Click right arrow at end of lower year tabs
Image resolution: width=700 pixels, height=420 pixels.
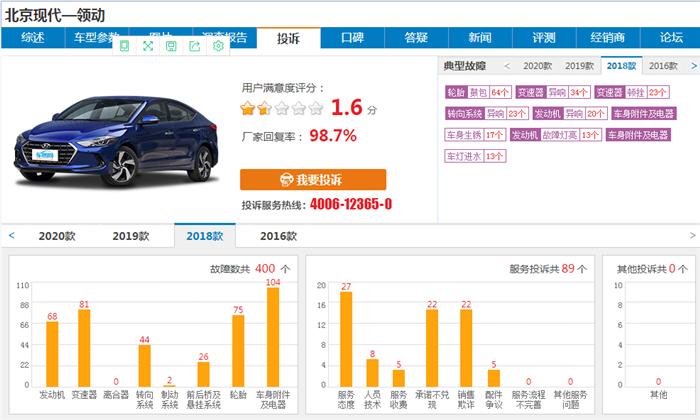click(692, 235)
